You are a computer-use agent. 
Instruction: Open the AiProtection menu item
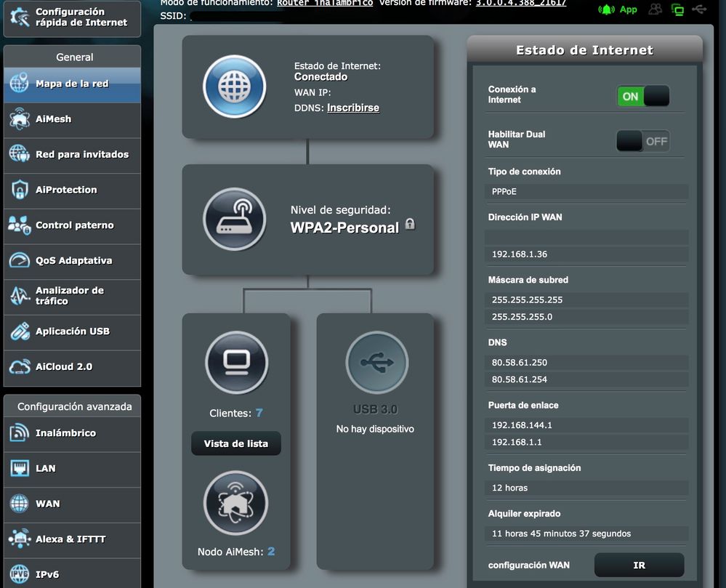[x=72, y=190]
